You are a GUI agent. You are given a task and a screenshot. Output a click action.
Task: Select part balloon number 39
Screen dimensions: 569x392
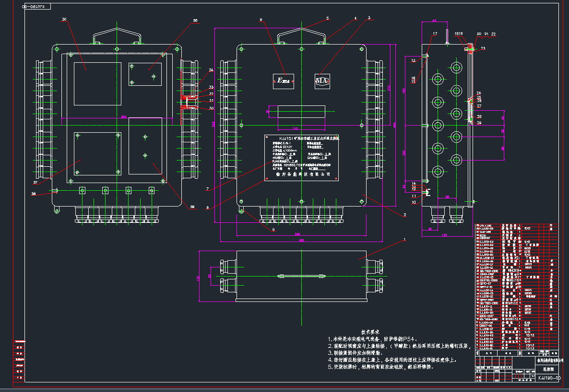(192, 207)
